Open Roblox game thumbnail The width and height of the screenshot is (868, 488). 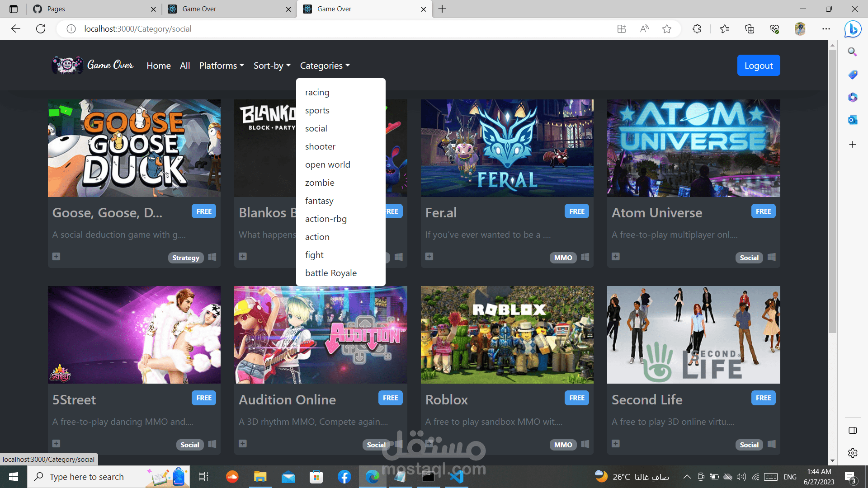pyautogui.click(x=507, y=334)
